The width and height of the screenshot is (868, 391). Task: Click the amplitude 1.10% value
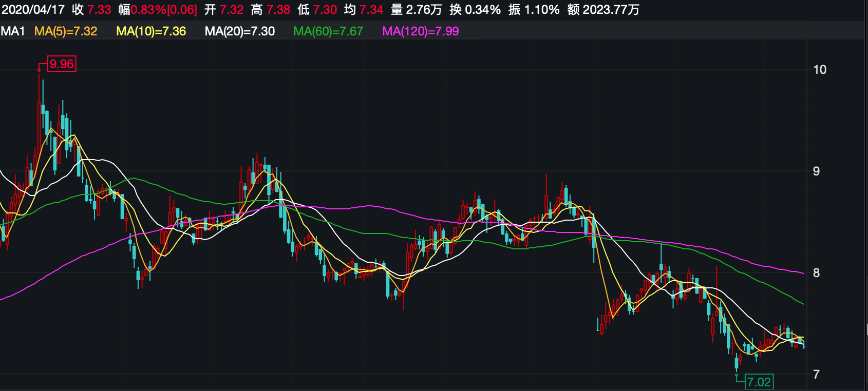(x=542, y=10)
